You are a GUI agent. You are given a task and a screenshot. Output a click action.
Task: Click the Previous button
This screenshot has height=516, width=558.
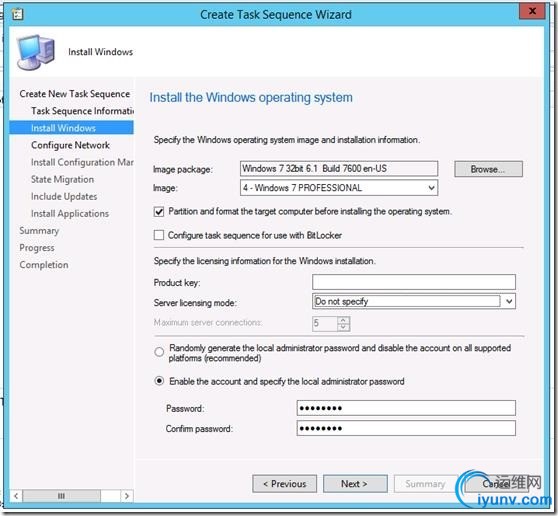coord(284,484)
